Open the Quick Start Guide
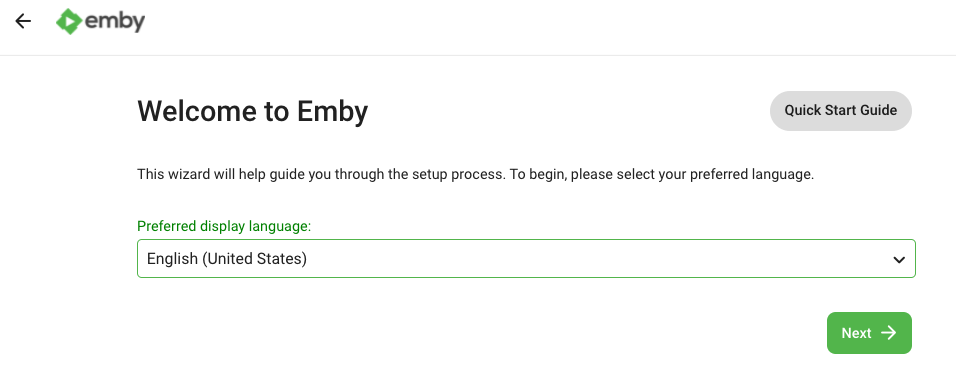Viewport: 956px width, 386px height. pyautogui.click(x=841, y=110)
